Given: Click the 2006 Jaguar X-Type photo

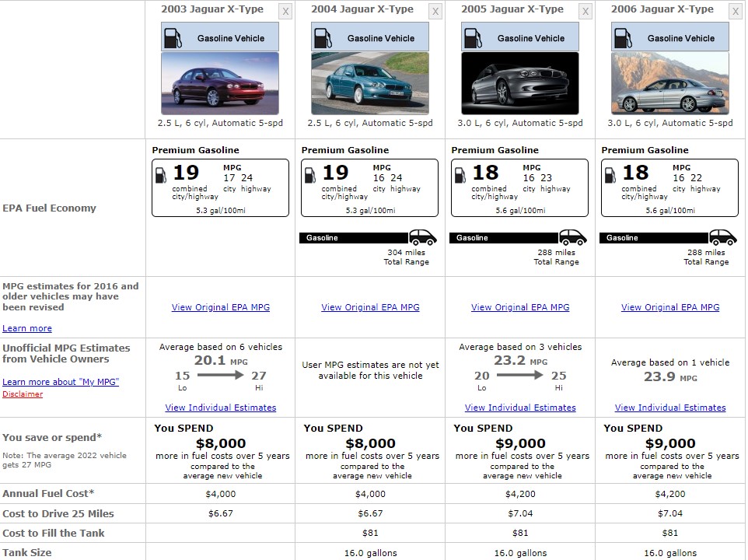Looking at the screenshot, I should (x=669, y=83).
